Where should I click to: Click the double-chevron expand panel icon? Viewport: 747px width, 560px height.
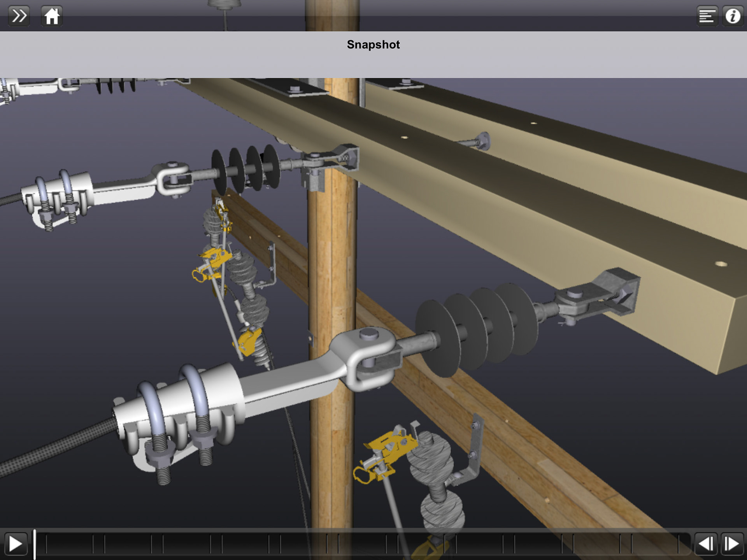tap(18, 16)
